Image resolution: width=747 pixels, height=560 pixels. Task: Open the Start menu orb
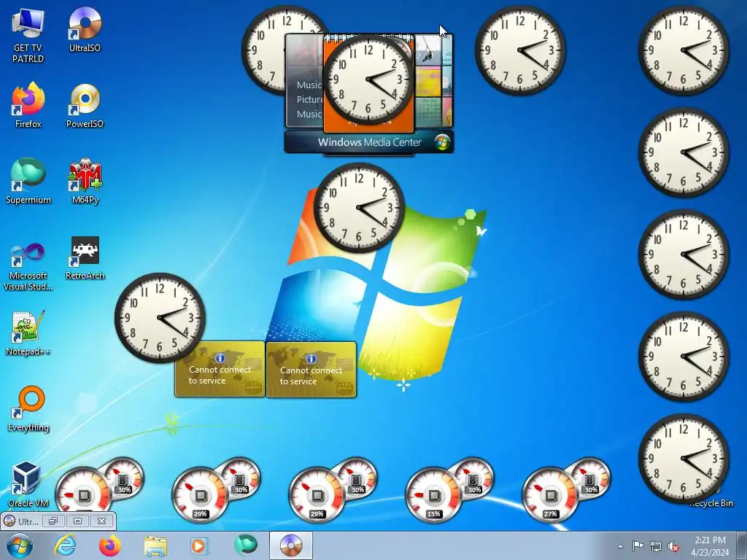click(x=20, y=545)
